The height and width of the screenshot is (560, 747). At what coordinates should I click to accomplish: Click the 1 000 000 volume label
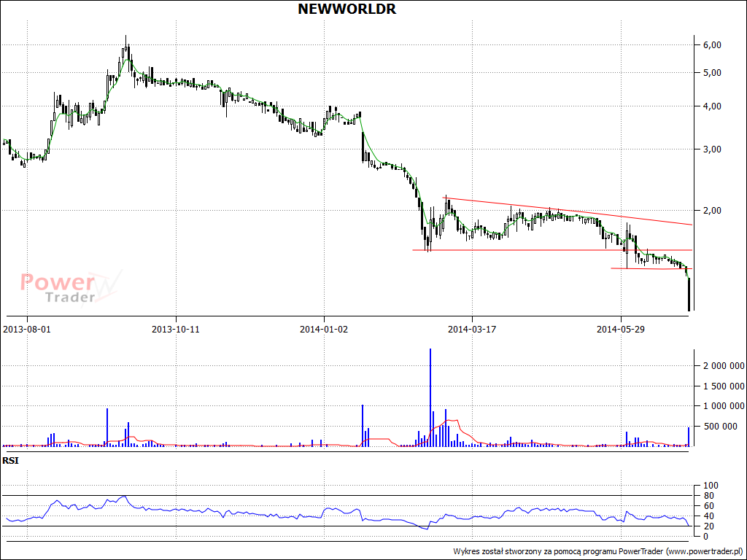click(x=724, y=406)
